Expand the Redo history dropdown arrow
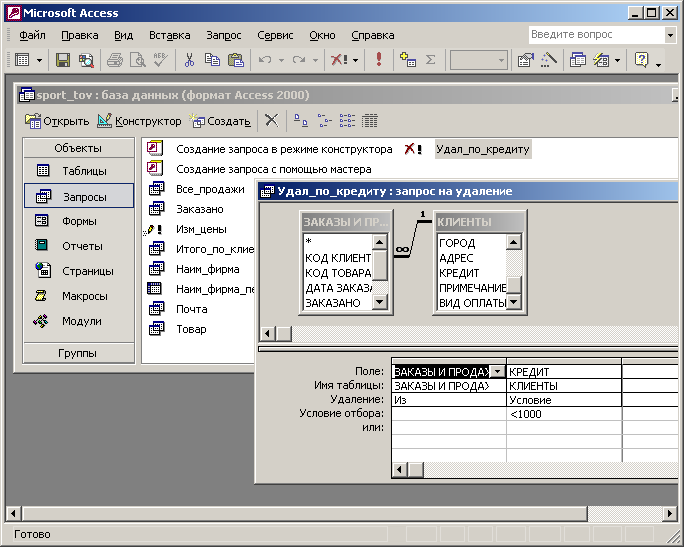The height and width of the screenshot is (547, 684). 315,60
